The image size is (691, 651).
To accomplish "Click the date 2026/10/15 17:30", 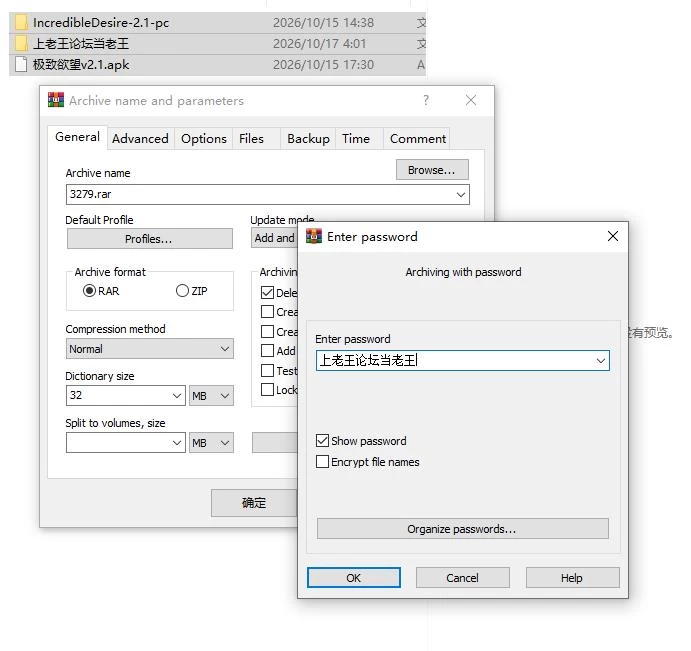I will [x=323, y=64].
